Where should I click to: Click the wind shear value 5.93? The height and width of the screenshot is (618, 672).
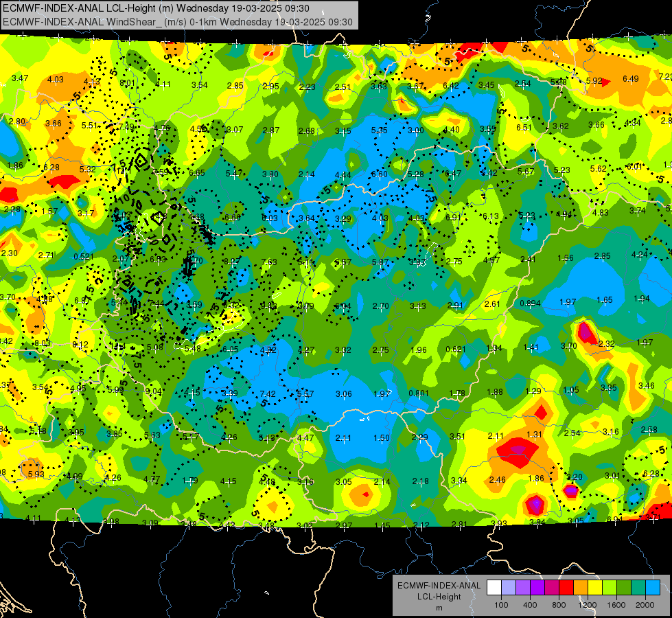point(36,474)
